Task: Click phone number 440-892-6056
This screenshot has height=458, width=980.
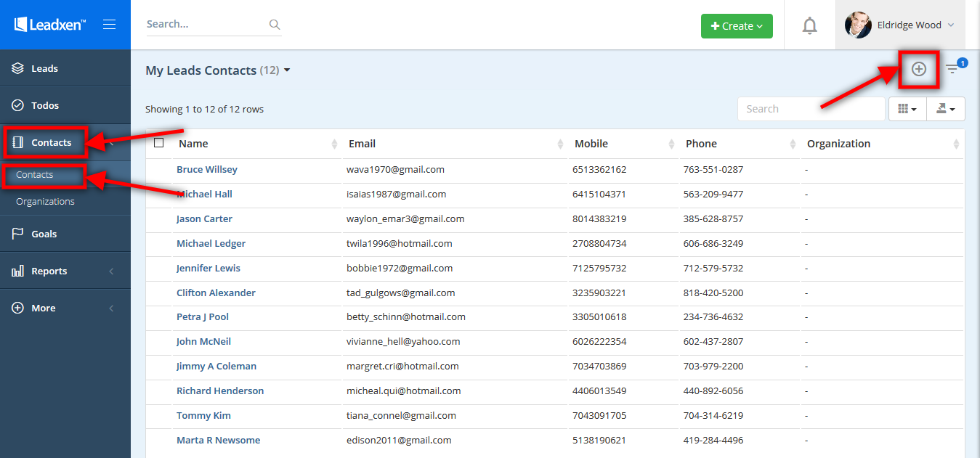Action: (x=713, y=391)
